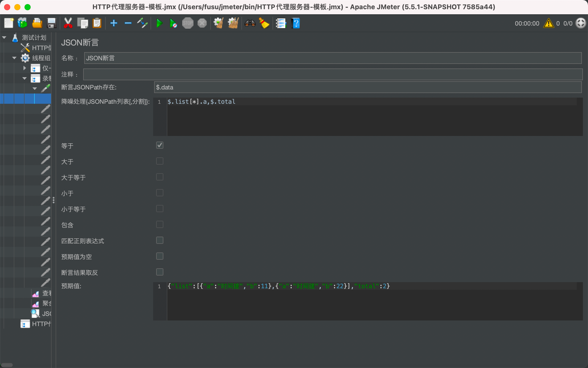Viewport: 588px width, 368px height.
Task: Tick the 匹配正则表达式 checkbox
Action: pos(160,240)
